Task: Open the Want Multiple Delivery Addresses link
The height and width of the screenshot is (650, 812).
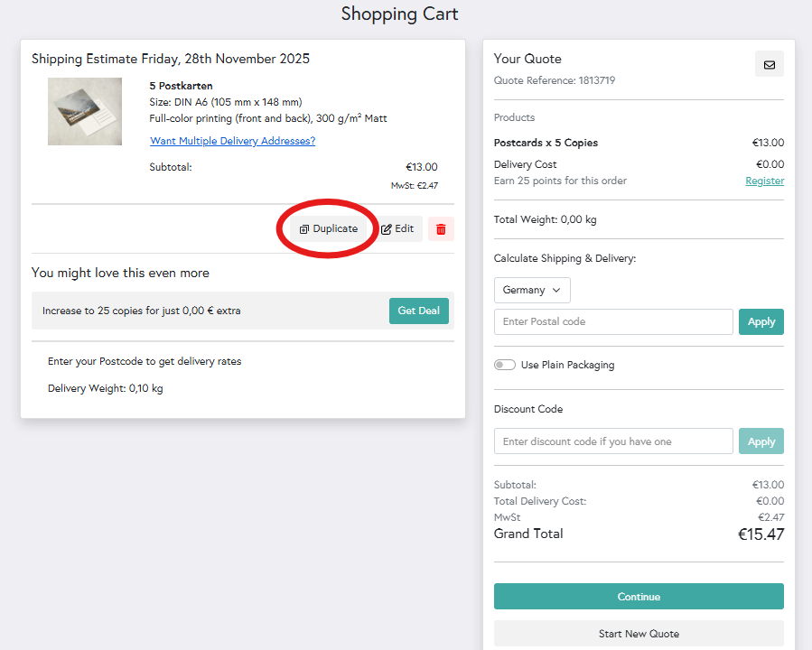Action: [231, 141]
